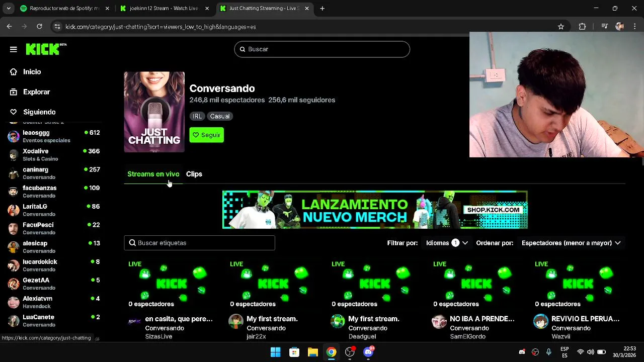Switch to joelsinn12 Stream tab
Viewport: 644px width, 362px height.
pos(164,9)
